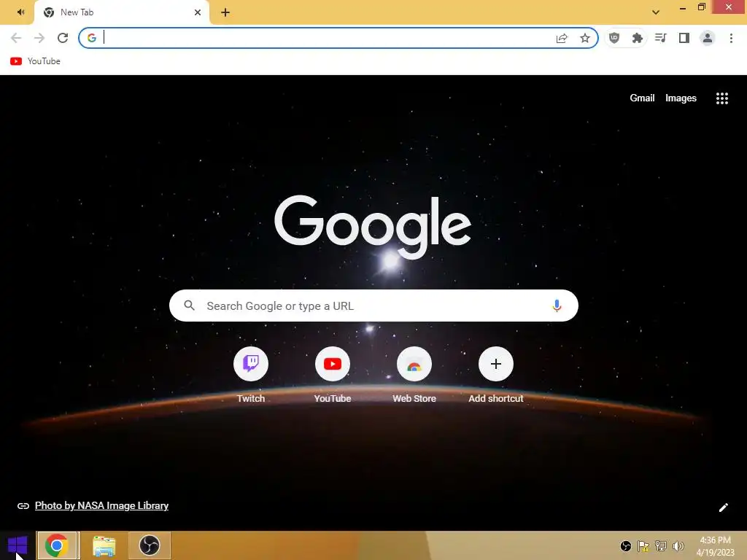Open the Windows Start button
This screenshot has height=560, width=747.
(18, 545)
